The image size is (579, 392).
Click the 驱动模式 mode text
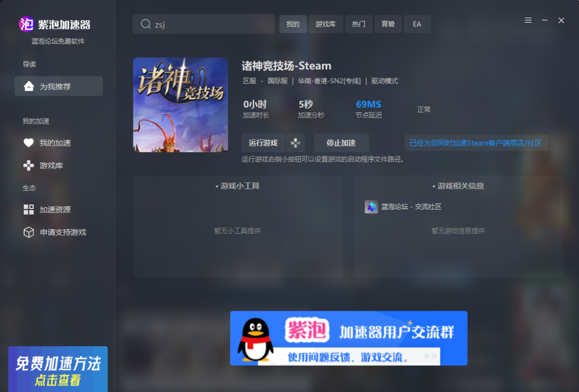click(384, 81)
